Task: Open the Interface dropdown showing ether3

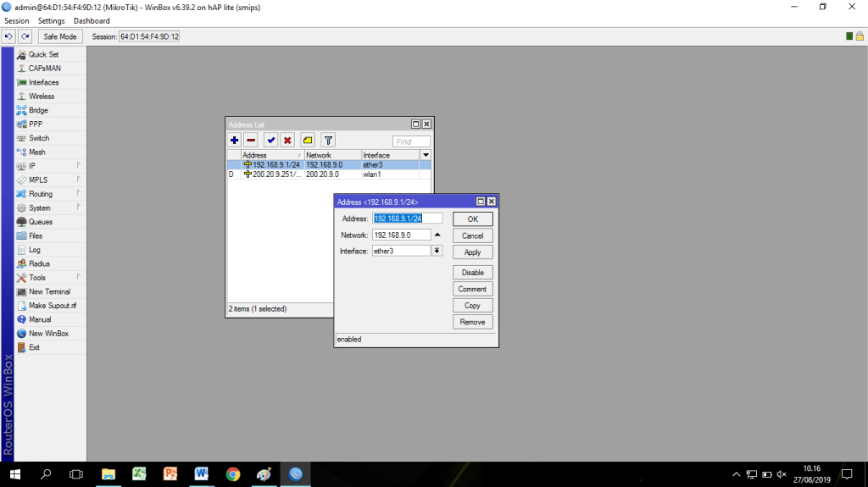Action: 437,251
